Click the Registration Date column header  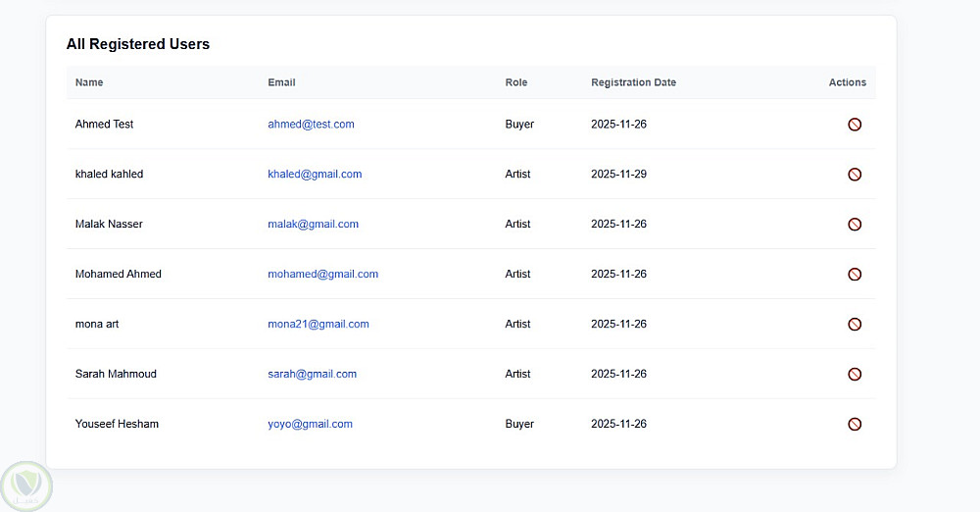coord(633,82)
